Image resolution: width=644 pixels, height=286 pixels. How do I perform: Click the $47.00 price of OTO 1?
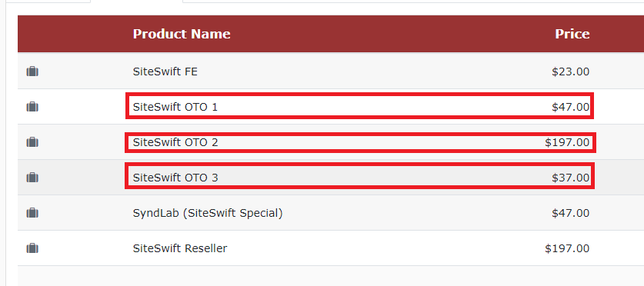tap(570, 107)
